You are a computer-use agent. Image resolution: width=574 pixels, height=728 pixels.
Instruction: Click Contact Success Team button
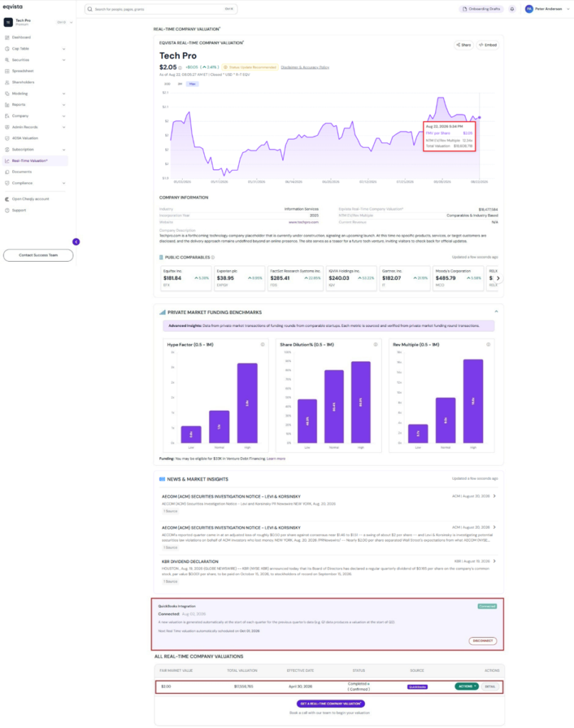point(38,255)
